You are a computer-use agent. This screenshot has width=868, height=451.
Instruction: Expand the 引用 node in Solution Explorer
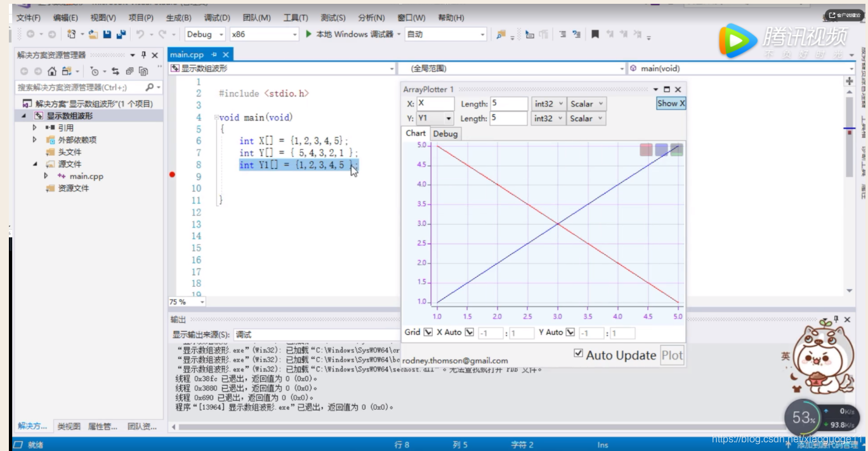pos(35,127)
